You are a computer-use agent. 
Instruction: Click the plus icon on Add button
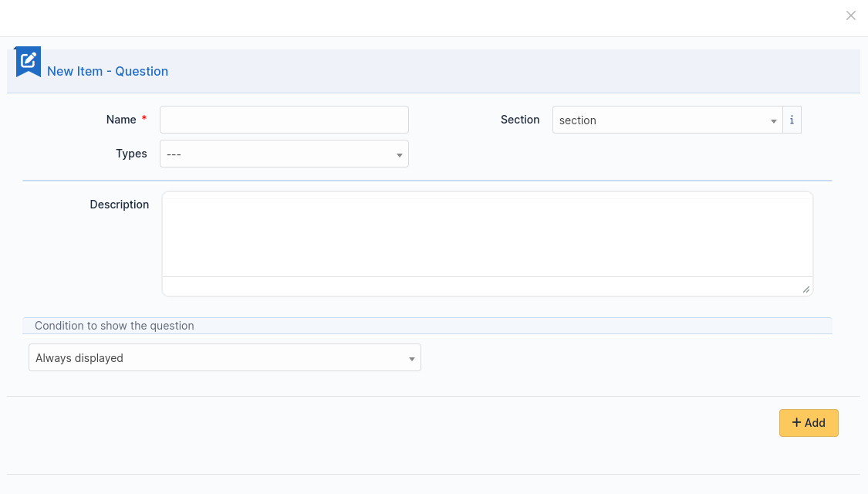pos(796,422)
